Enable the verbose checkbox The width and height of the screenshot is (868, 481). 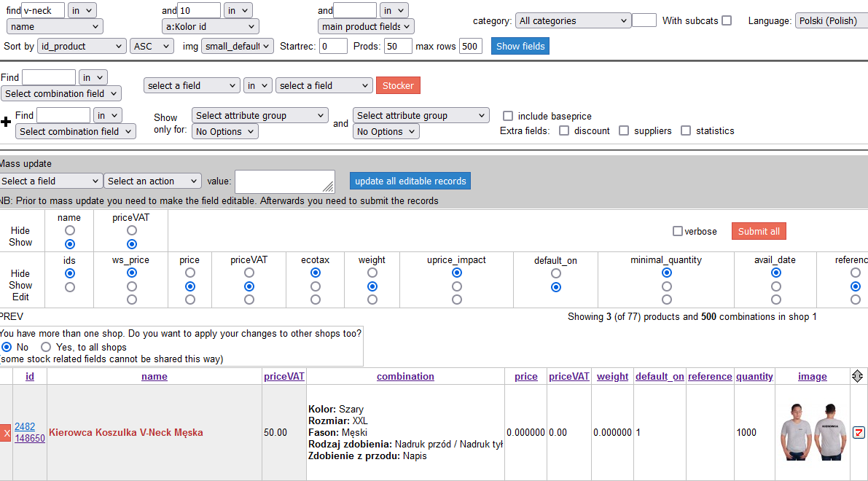coord(678,232)
